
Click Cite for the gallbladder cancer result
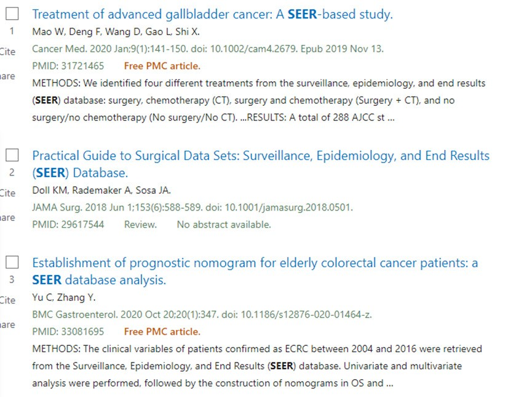7,52
